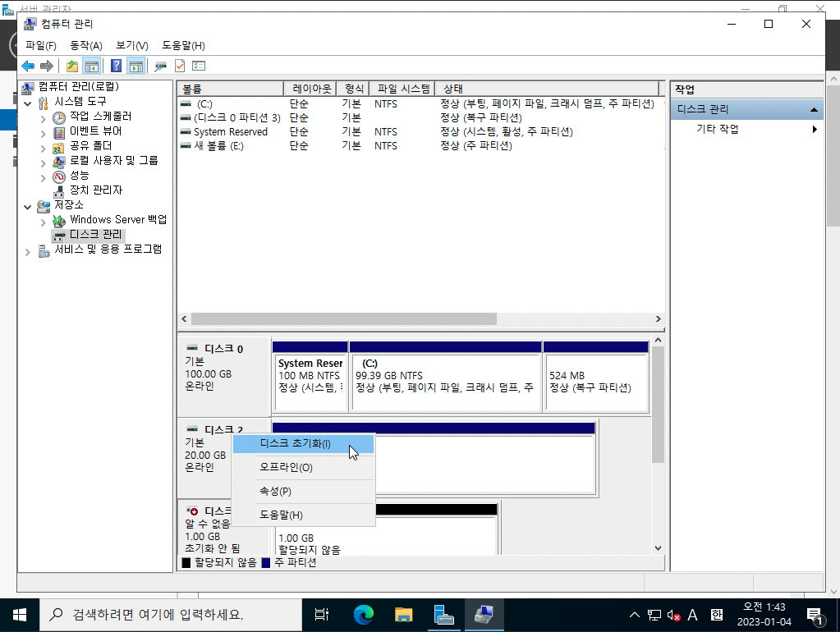The width and height of the screenshot is (840, 632).
Task: Click the Connect/key toolbar icon
Action: 160,66
